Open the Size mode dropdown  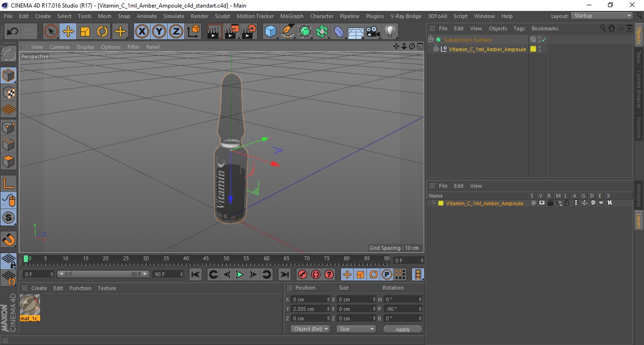[x=356, y=329]
